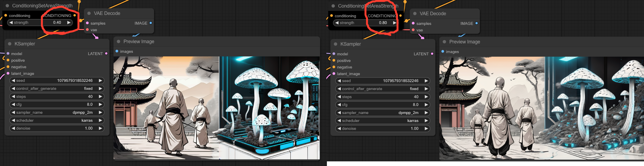Click the denoise 1.00 slider in the right KSampler
This screenshot has height=166, width=644.
[383, 128]
